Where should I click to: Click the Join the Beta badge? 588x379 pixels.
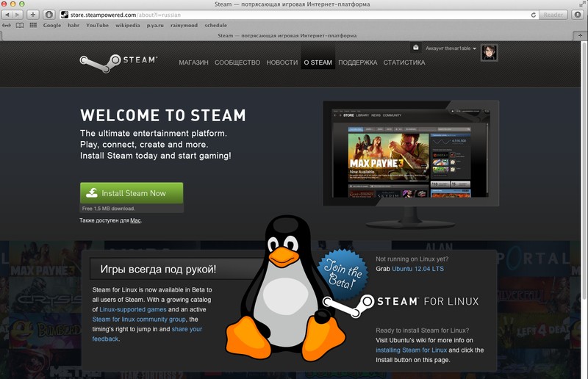(343, 275)
